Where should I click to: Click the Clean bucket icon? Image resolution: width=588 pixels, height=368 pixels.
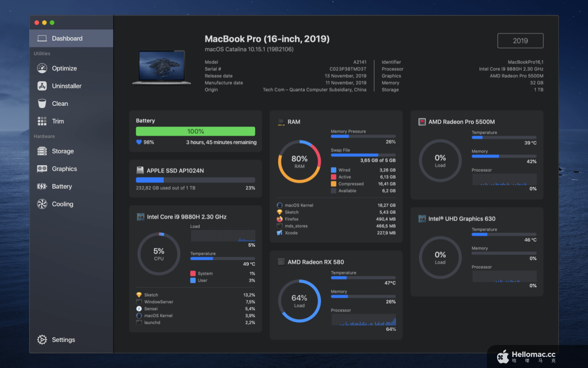point(42,103)
